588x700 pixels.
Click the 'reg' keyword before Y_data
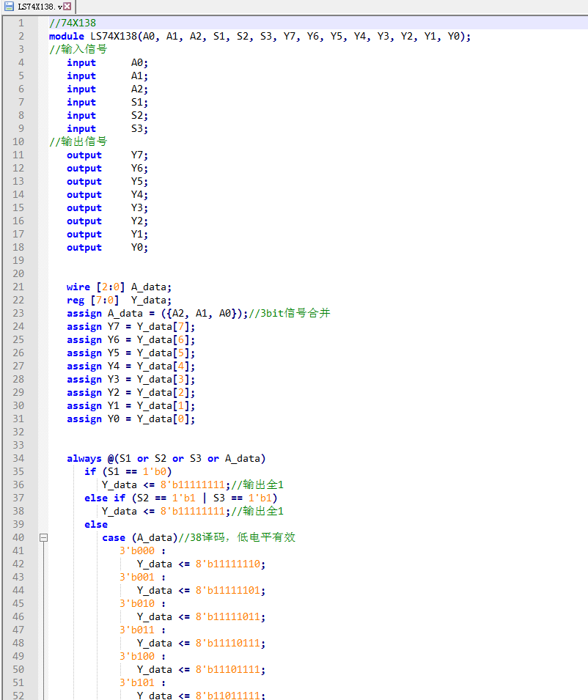(x=75, y=300)
